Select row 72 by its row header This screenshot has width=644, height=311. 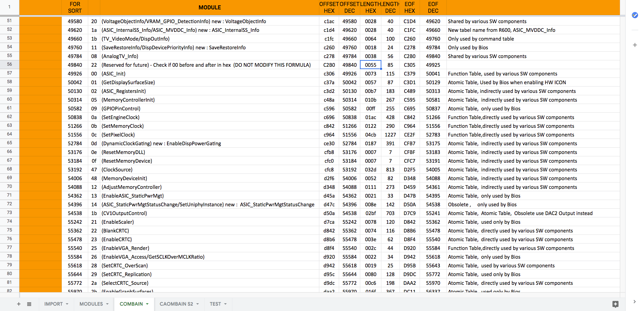tap(9, 204)
